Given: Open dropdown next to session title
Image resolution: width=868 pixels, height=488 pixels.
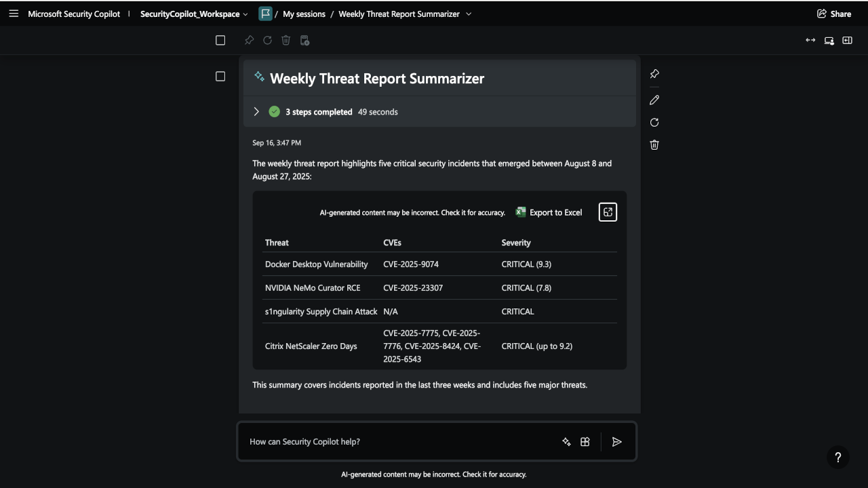Looking at the screenshot, I should (x=469, y=14).
